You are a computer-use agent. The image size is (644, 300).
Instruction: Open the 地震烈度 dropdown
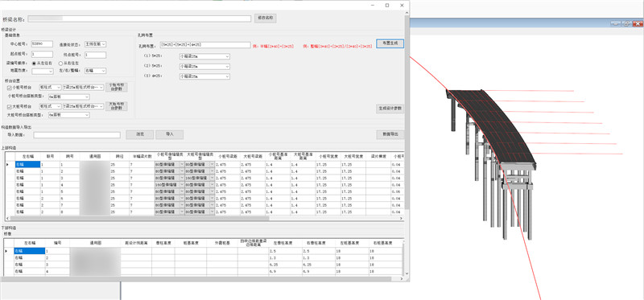tap(43, 71)
